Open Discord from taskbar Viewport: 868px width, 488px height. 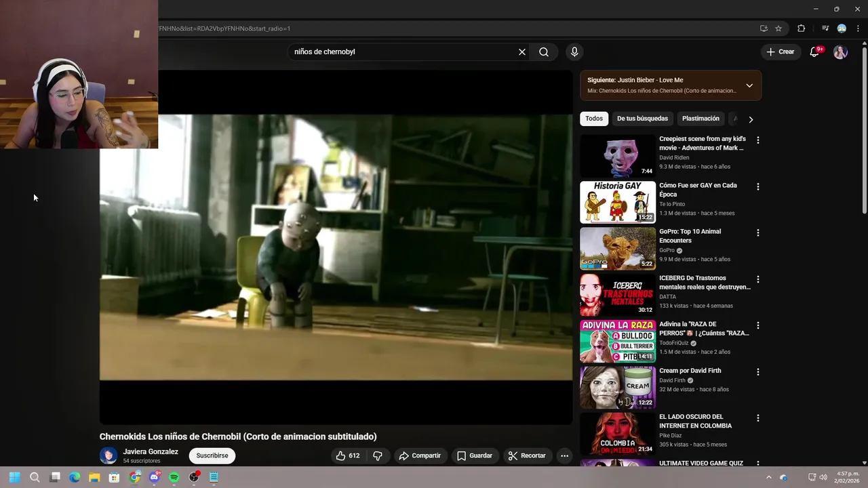pyautogui.click(x=154, y=477)
